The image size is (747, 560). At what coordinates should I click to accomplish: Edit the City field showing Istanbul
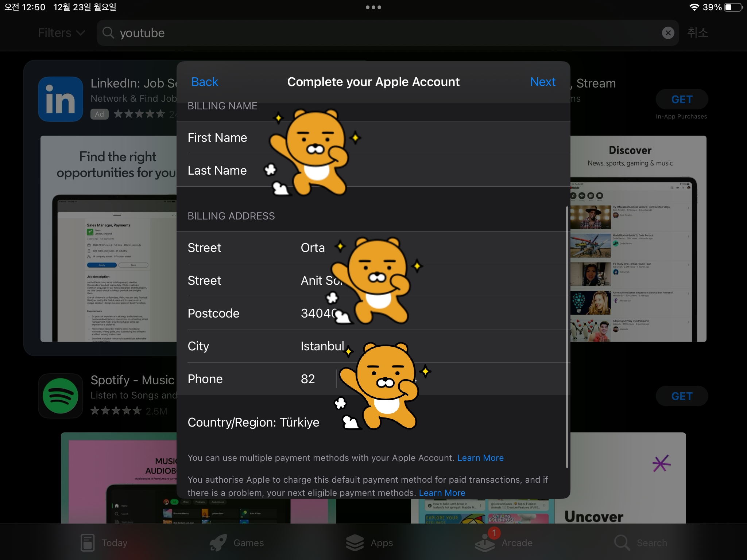[x=373, y=346]
